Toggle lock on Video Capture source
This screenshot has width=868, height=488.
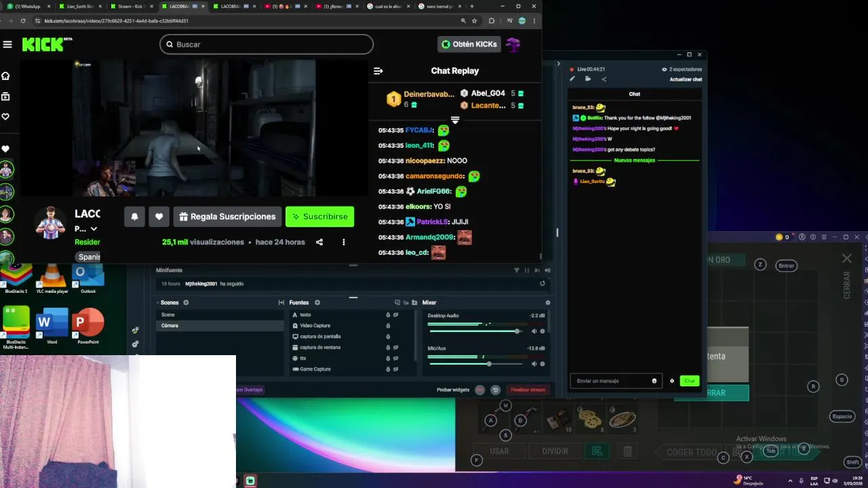[388, 325]
